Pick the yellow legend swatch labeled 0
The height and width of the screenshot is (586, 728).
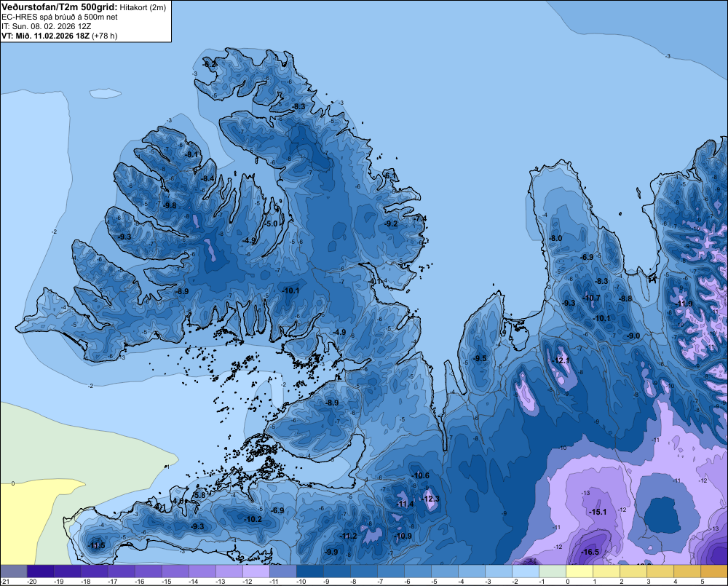tap(579, 571)
